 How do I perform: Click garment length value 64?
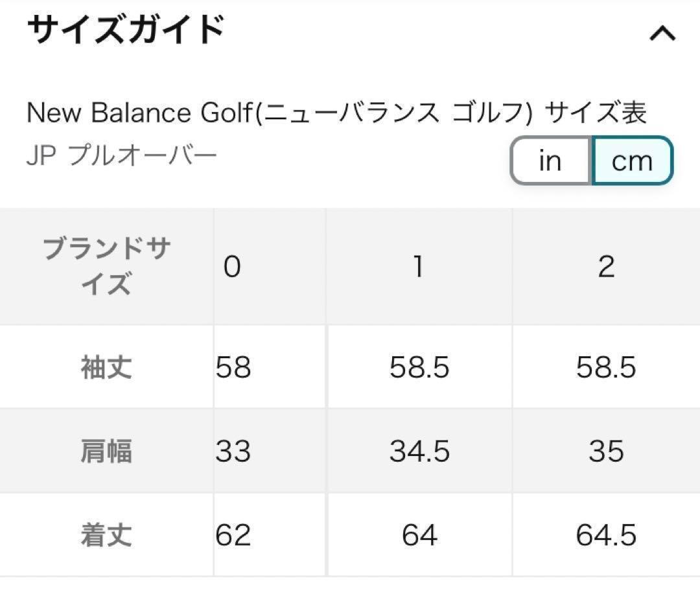click(419, 535)
